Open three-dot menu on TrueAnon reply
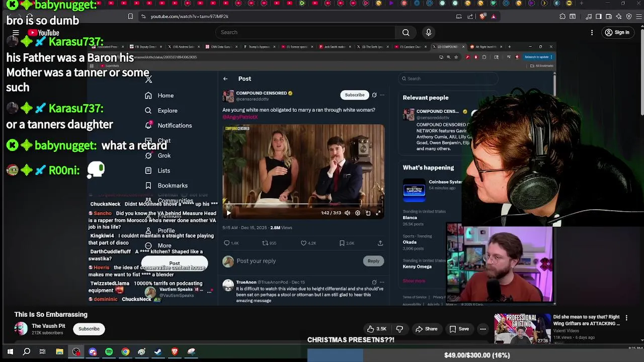The image size is (644, 362). (382, 283)
